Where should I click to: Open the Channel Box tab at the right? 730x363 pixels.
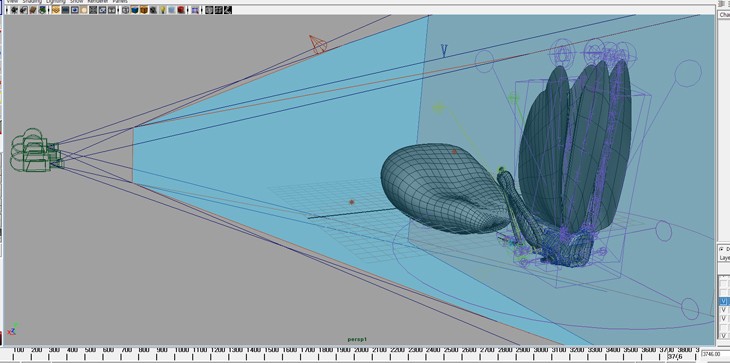coord(724,15)
